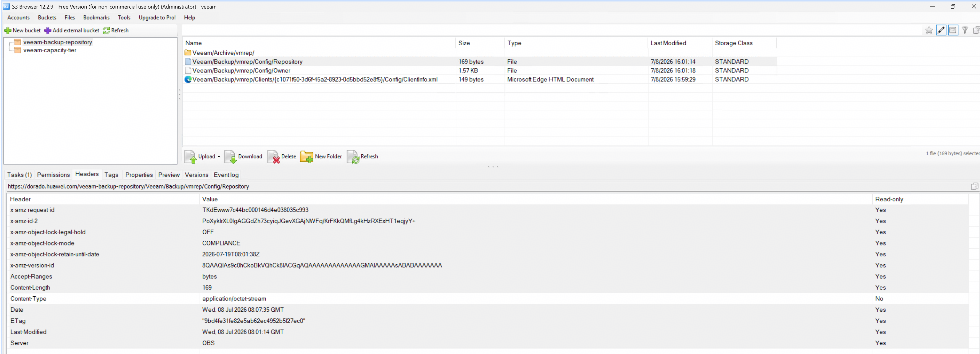Open the Versions tab

click(196, 175)
